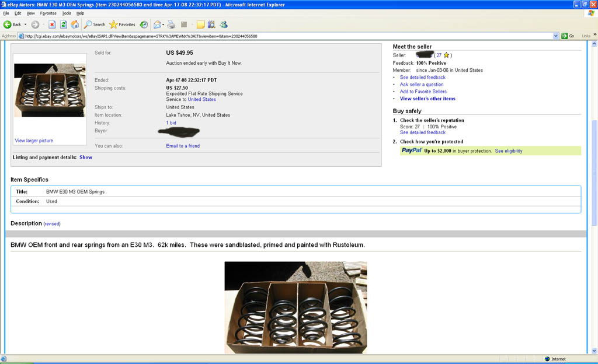Expand the Links toolbar chevron
Screen dimensions: 598x364
point(593,36)
